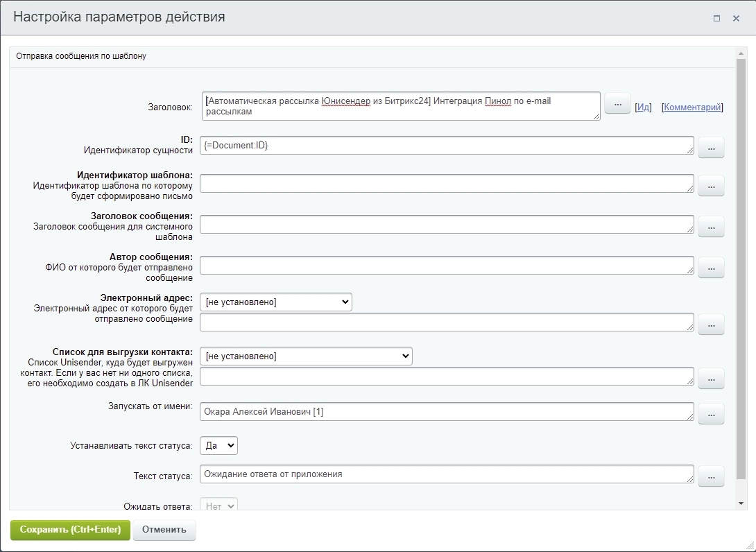Open value picker for Заголовок сообщения
This screenshot has width=756, height=552.
[711, 226]
